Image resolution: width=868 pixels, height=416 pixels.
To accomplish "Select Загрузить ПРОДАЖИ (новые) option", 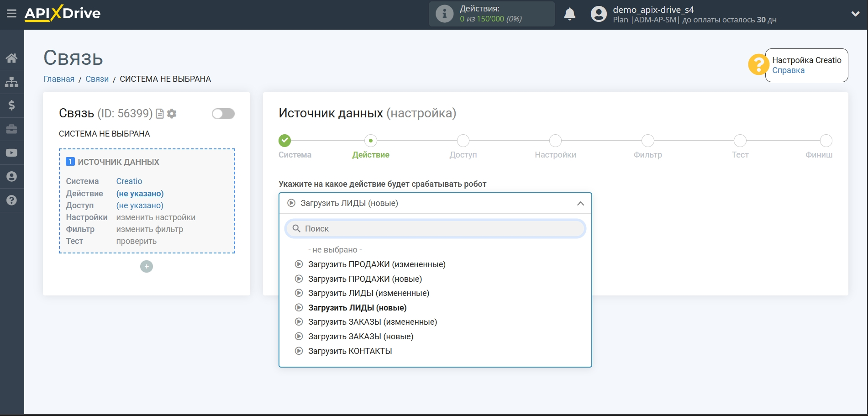I will point(364,279).
